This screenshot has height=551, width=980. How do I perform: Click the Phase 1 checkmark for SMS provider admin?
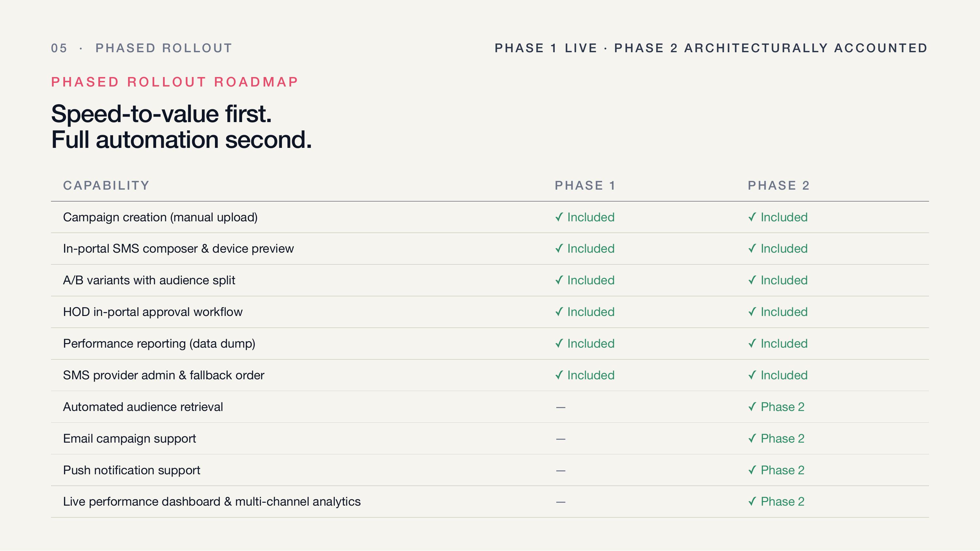[559, 375]
